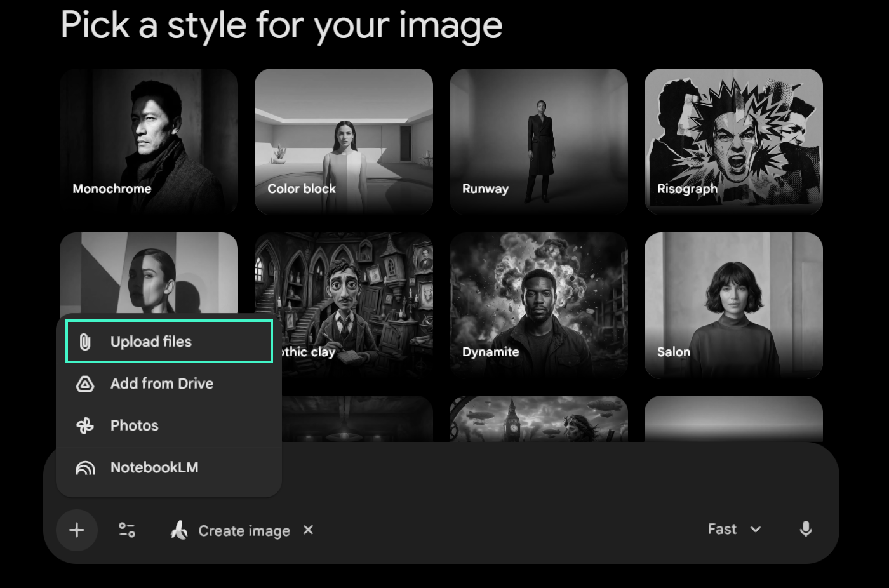The width and height of the screenshot is (889, 588).
Task: Click the Photos pinwheel icon
Action: tap(85, 425)
